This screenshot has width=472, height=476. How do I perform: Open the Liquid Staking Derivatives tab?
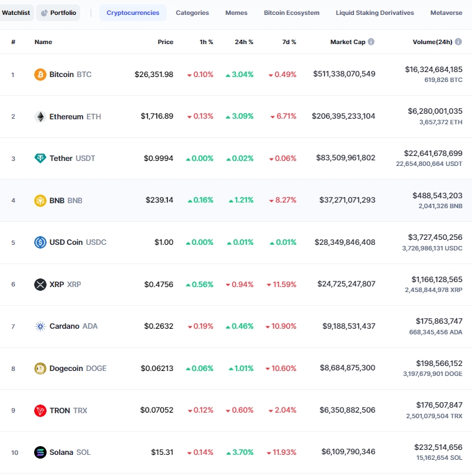coord(374,12)
